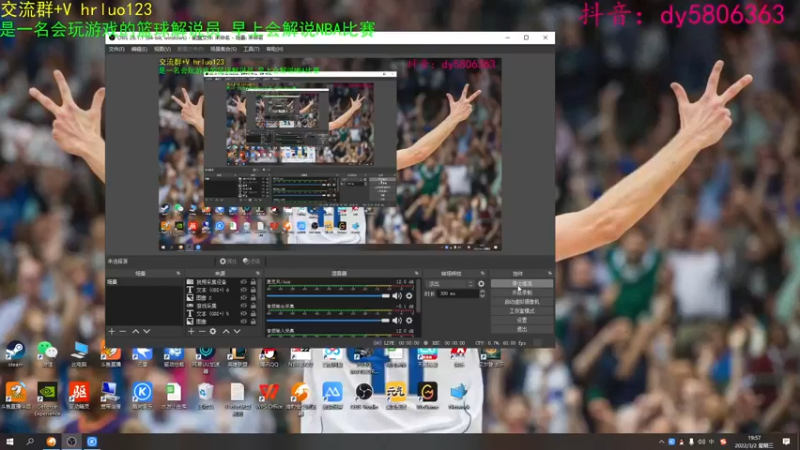Move selected source up
The image size is (800, 450).
(226, 332)
